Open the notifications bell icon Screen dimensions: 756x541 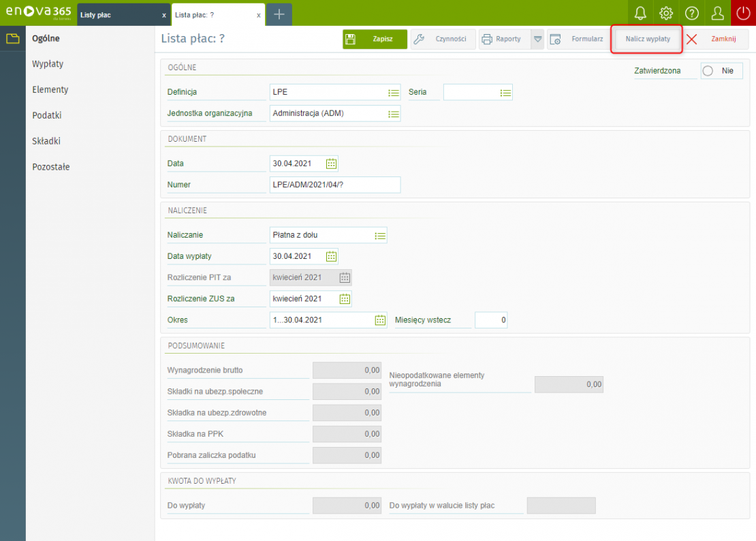[x=640, y=13]
